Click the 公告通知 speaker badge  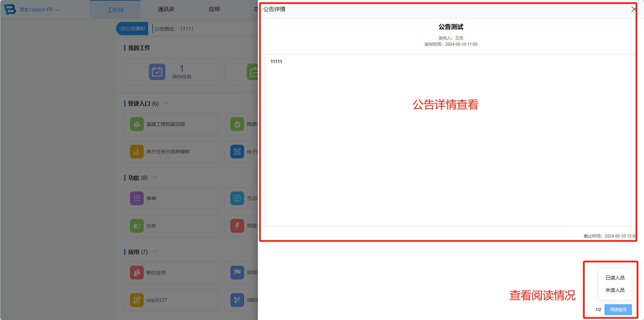pos(132,29)
